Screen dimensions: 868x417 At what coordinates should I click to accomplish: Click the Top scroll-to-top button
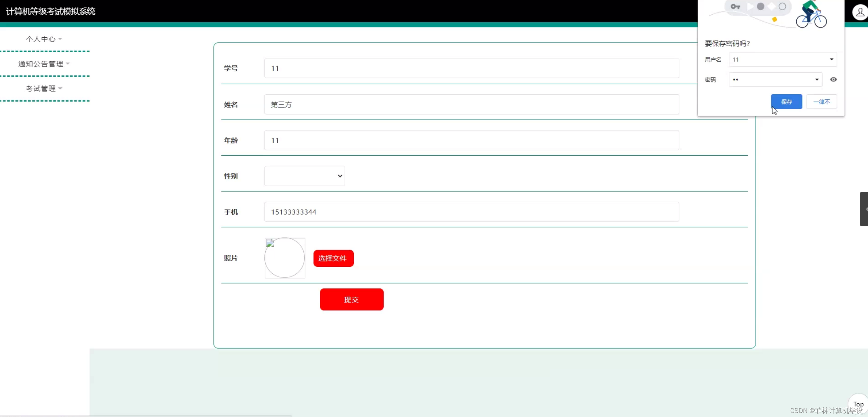(x=858, y=404)
